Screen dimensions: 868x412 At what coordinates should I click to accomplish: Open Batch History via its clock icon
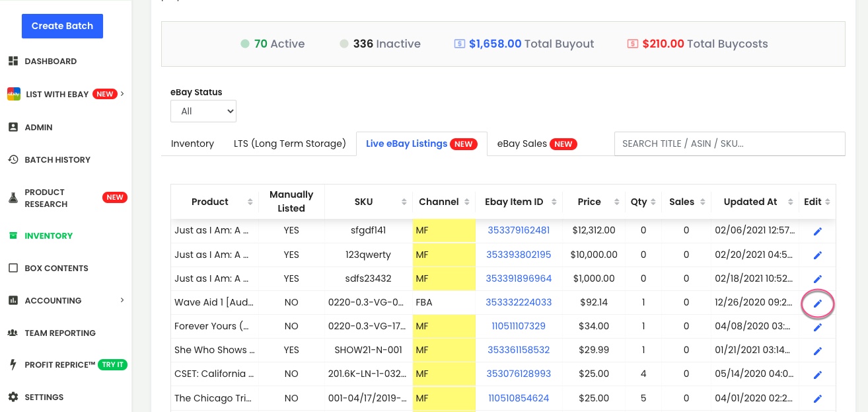(x=13, y=159)
